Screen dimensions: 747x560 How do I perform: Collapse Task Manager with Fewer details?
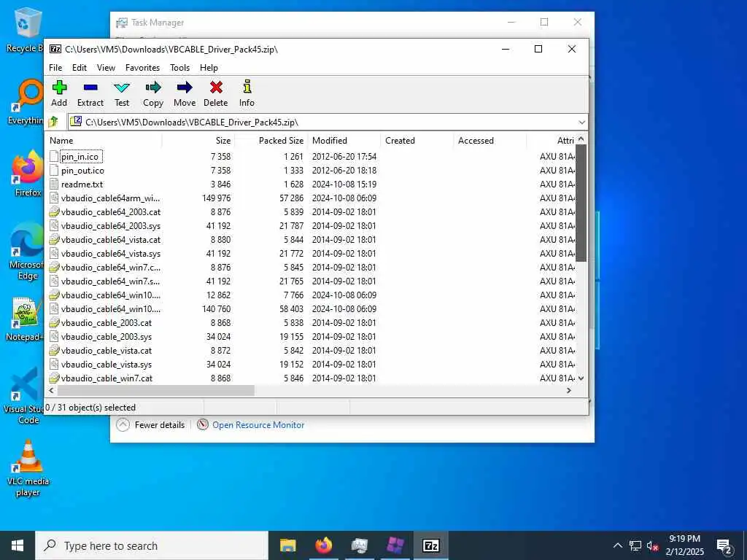tap(150, 425)
